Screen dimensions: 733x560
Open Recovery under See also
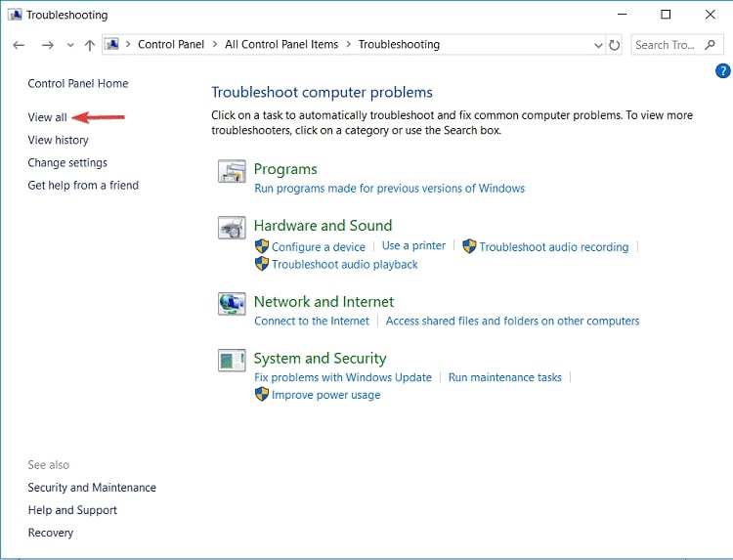tap(51, 533)
